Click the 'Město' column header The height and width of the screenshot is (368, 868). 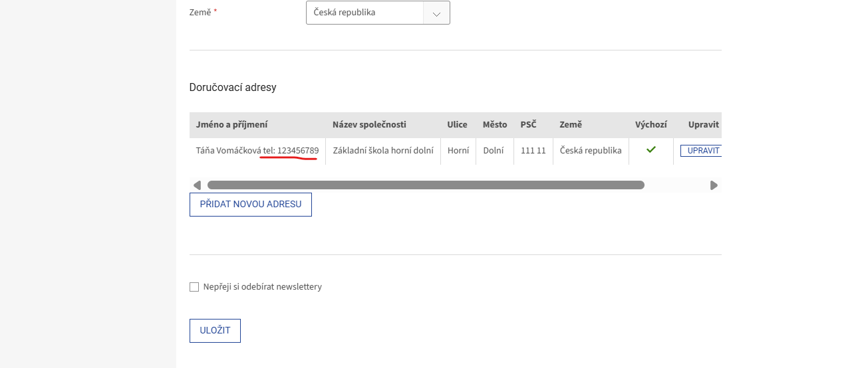(495, 125)
